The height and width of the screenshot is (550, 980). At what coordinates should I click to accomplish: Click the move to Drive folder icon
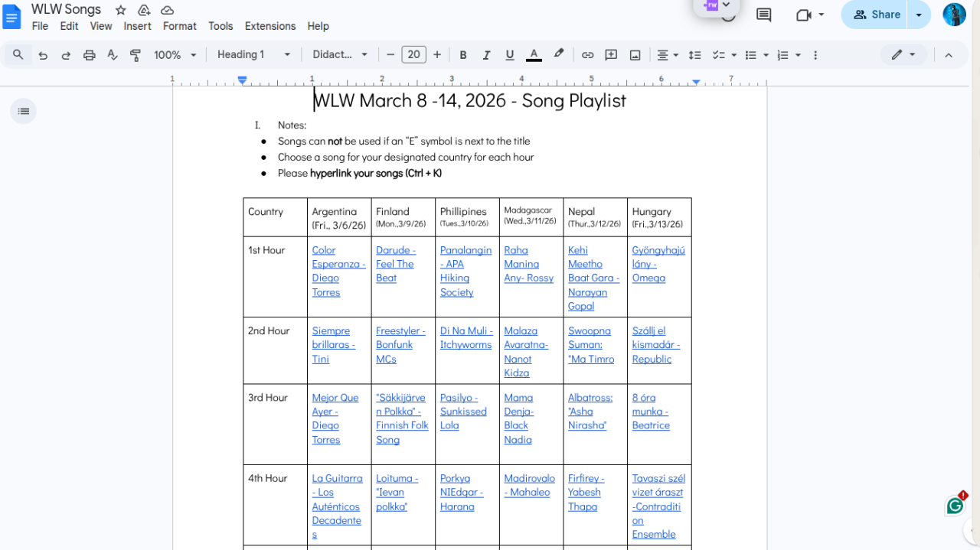144,10
